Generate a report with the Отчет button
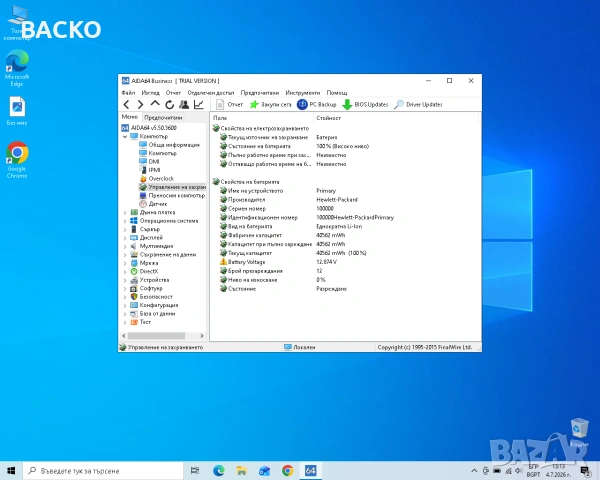The height and width of the screenshot is (480, 600). 229,104
